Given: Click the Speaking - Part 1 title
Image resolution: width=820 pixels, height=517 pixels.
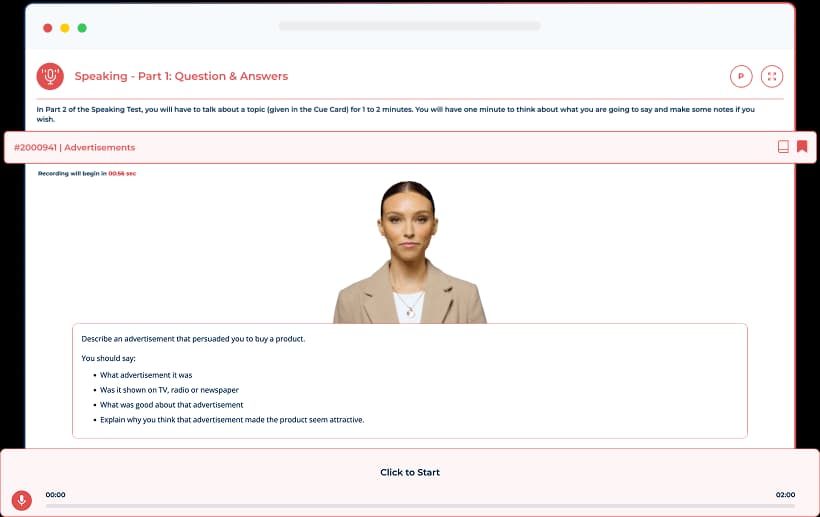Looking at the screenshot, I should point(181,76).
